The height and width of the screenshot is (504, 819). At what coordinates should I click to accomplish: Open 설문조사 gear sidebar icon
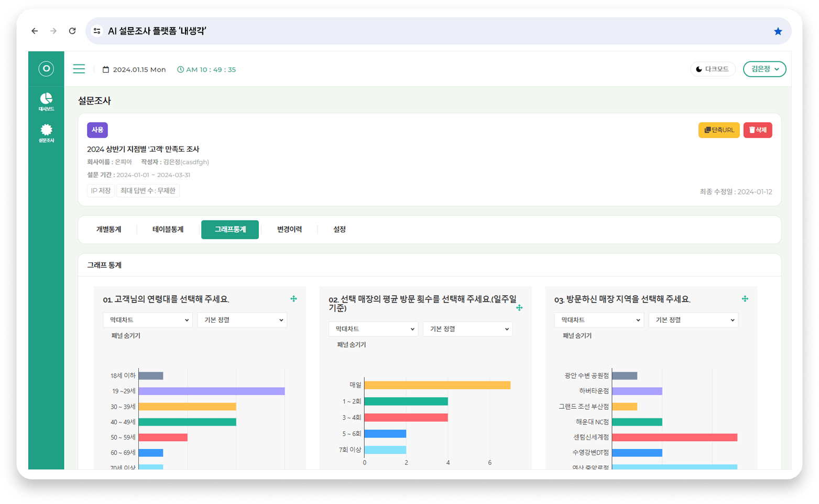click(46, 133)
